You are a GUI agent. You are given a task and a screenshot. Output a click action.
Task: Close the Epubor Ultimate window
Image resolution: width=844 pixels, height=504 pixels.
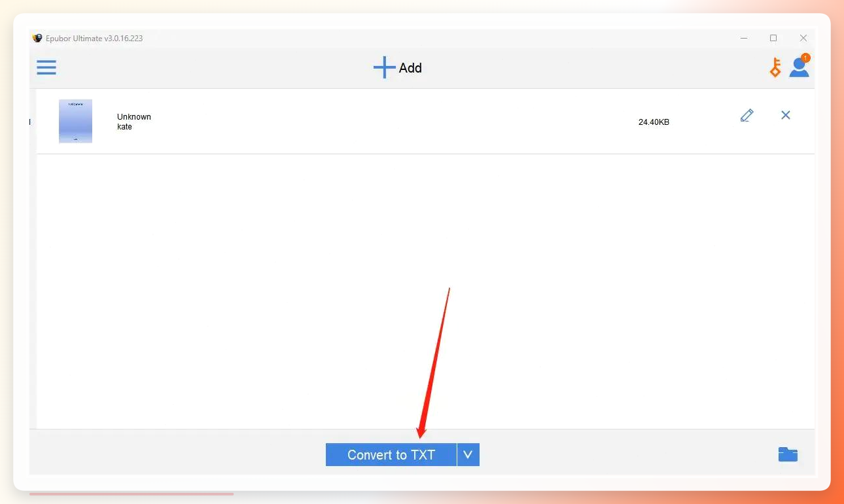803,38
